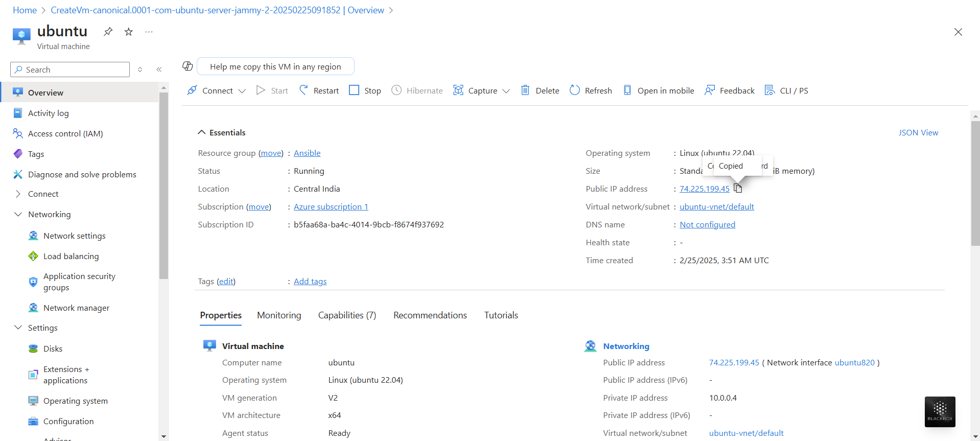Open the CLI / PS panel

(x=786, y=90)
